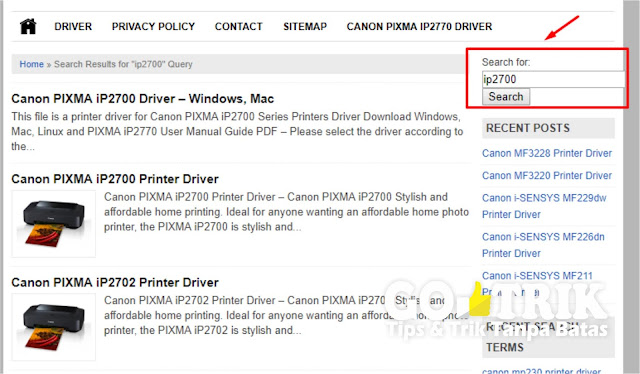Open Canon MF3220 Printer Driver recent post

[547, 176]
